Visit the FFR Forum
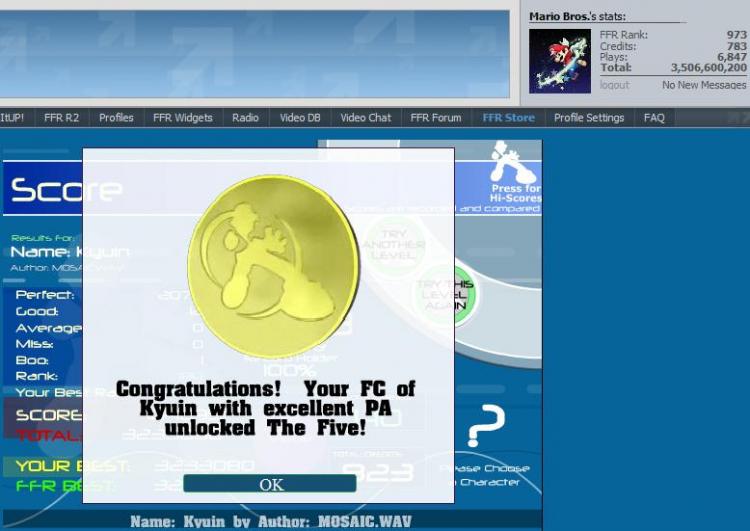Screen dimensions: 750x531 (436, 118)
